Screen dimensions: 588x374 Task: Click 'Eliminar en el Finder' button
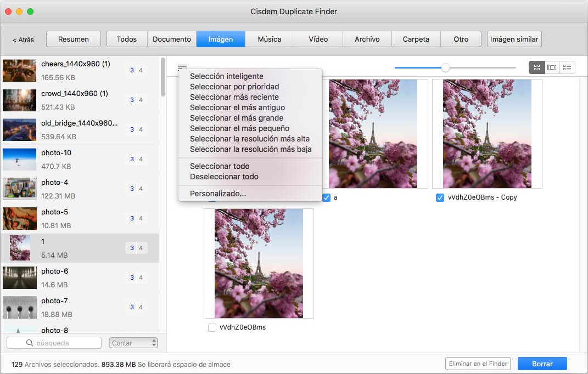click(478, 364)
